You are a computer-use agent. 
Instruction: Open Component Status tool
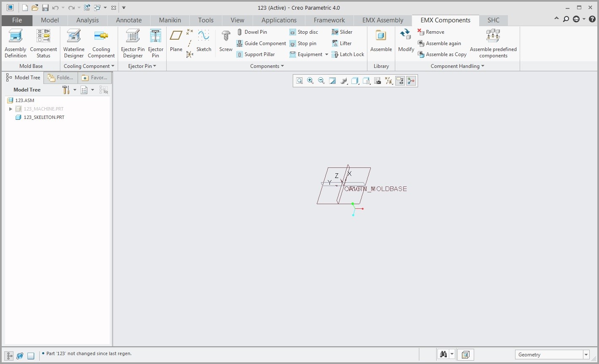pyautogui.click(x=43, y=43)
